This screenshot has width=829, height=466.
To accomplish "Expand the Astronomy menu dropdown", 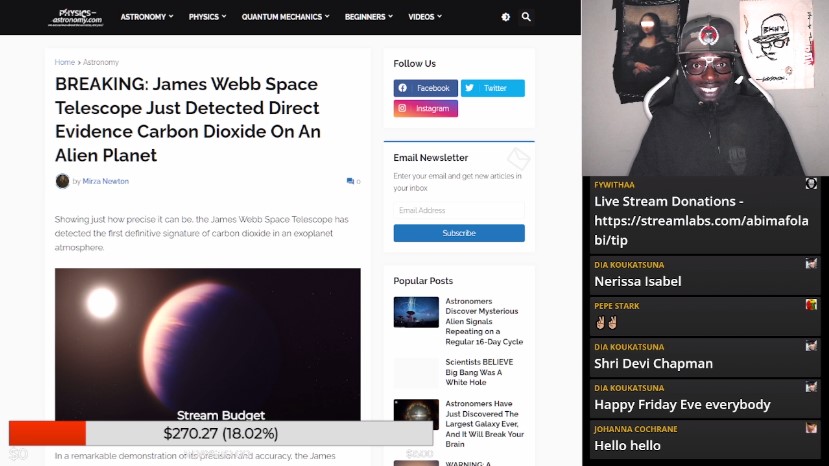I will 146,17.
